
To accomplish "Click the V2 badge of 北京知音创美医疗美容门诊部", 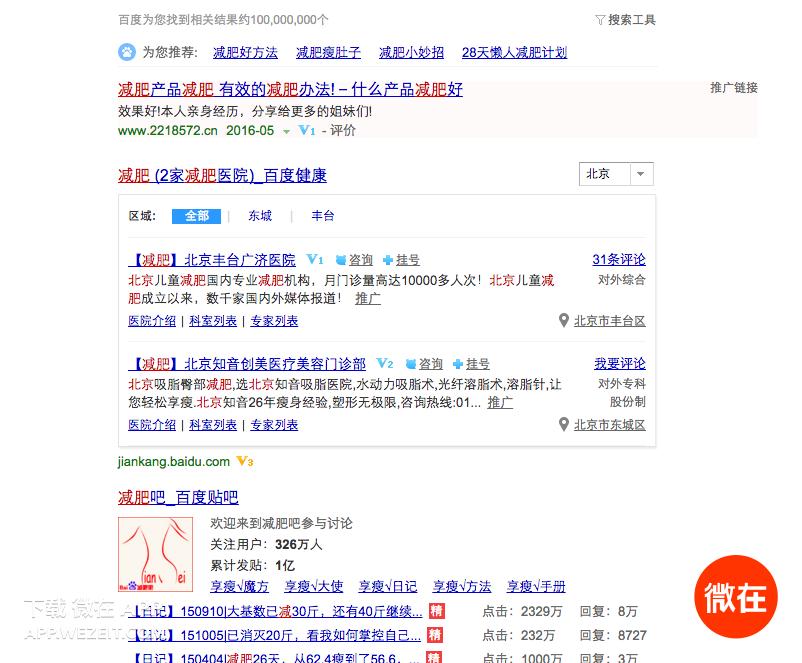I will [x=385, y=364].
